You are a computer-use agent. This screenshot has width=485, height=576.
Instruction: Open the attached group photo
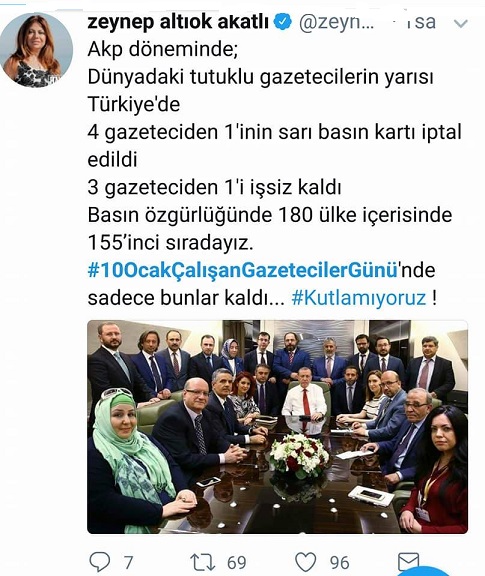277,427
